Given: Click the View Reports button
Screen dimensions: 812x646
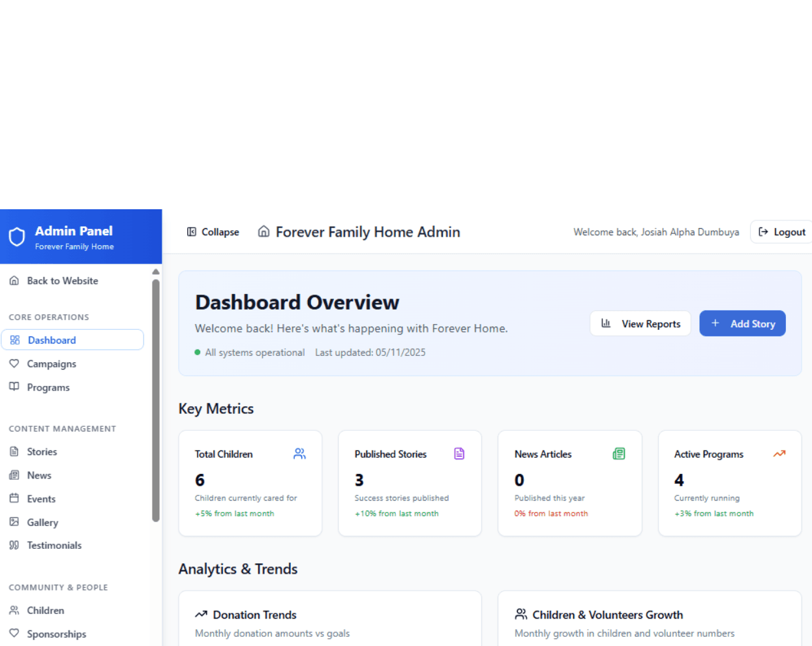Looking at the screenshot, I should 640,323.
